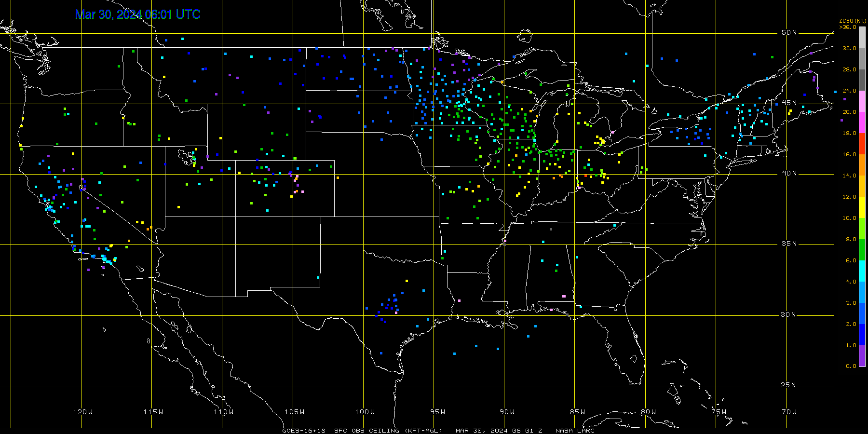The image size is (868, 434).
Task: Click the cyan 4.0–6.0 colorbar segment
Action: point(862,271)
